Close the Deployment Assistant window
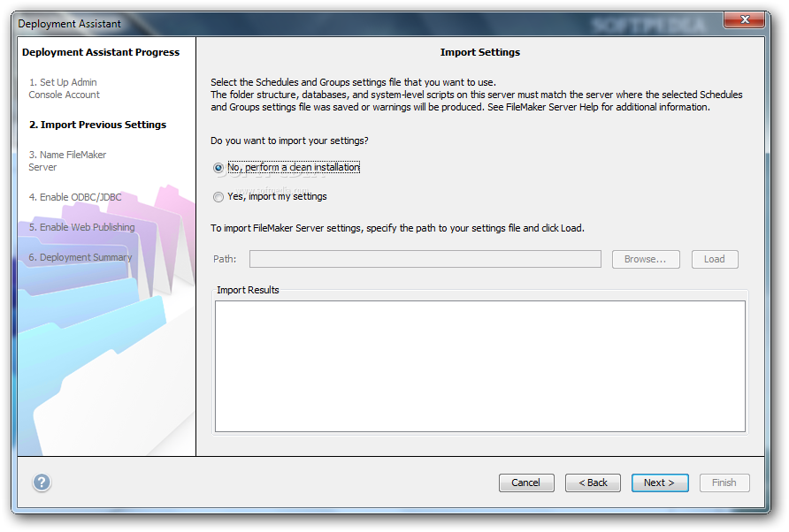The image size is (789, 532). coord(746,19)
